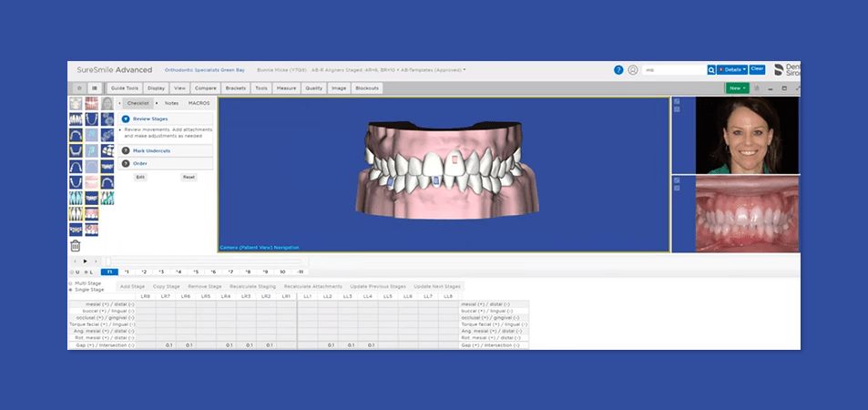Open the Tools menu
Image resolution: width=868 pixels, height=410 pixels.
[261, 88]
